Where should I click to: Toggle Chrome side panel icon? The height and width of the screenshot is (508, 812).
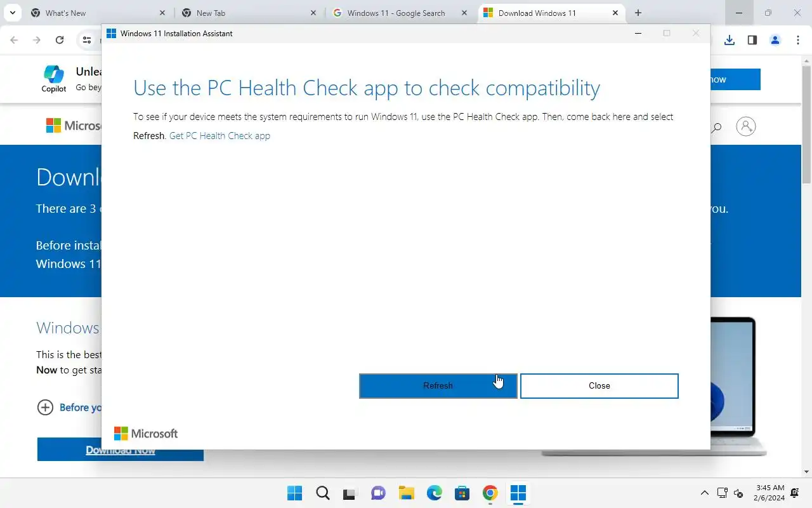click(752, 40)
